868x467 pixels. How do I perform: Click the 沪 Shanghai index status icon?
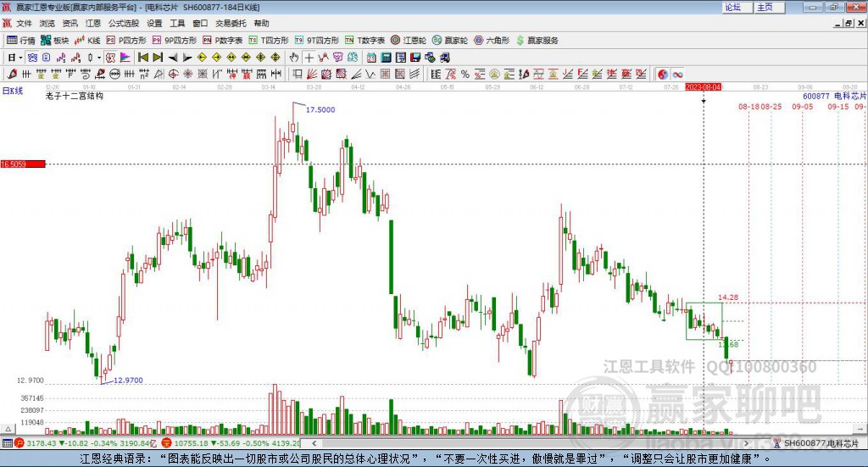pos(19,443)
